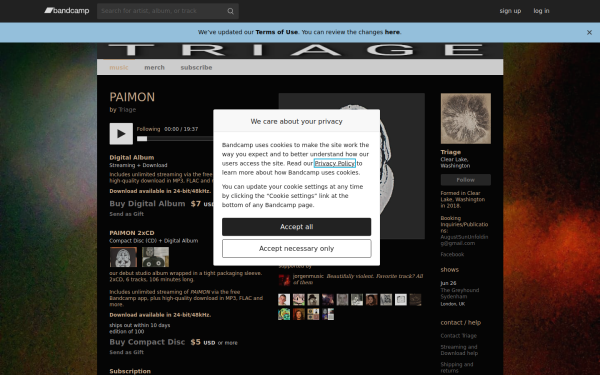Open first PAIMON 2xCD photo thumbnail
The width and height of the screenshot is (600, 375).
(x=123, y=257)
